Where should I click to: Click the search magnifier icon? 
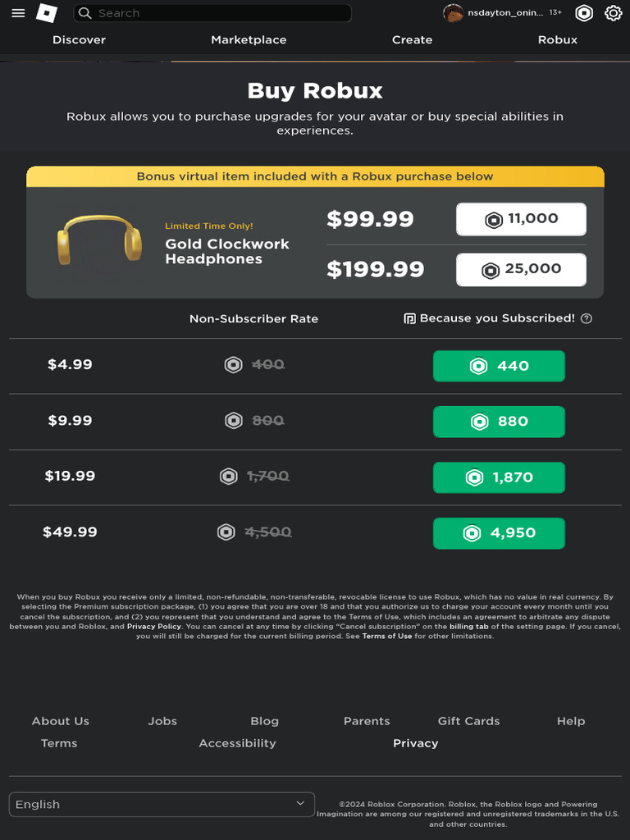[x=85, y=13]
